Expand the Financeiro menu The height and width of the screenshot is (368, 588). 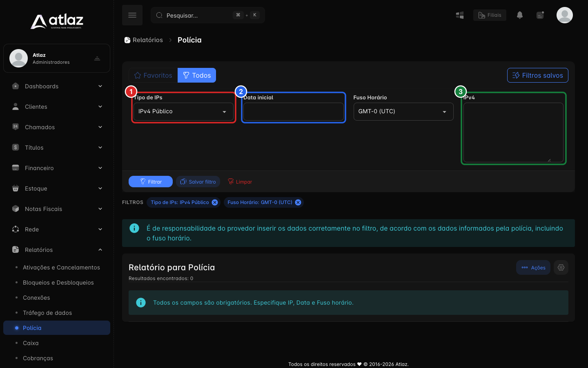(x=57, y=168)
